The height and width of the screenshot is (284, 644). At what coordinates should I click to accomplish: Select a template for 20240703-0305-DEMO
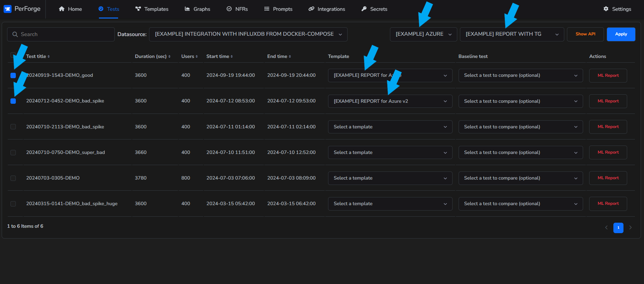(x=390, y=178)
